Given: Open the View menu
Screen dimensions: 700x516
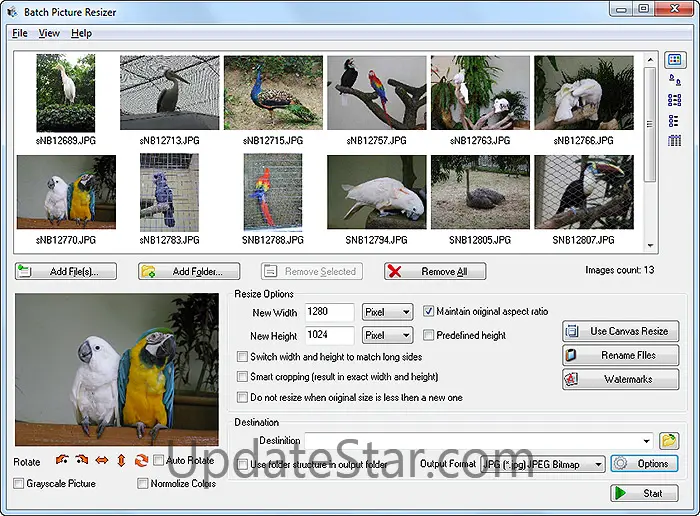Looking at the screenshot, I should [49, 33].
